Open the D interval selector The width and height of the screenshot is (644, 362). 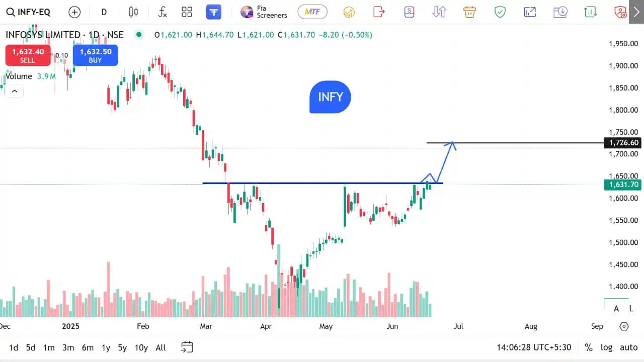tap(104, 12)
